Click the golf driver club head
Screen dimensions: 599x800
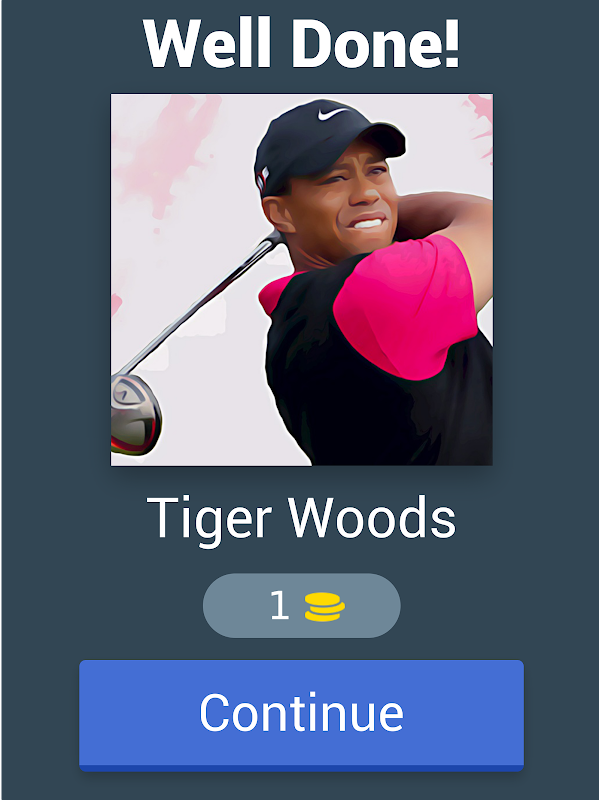pos(135,414)
